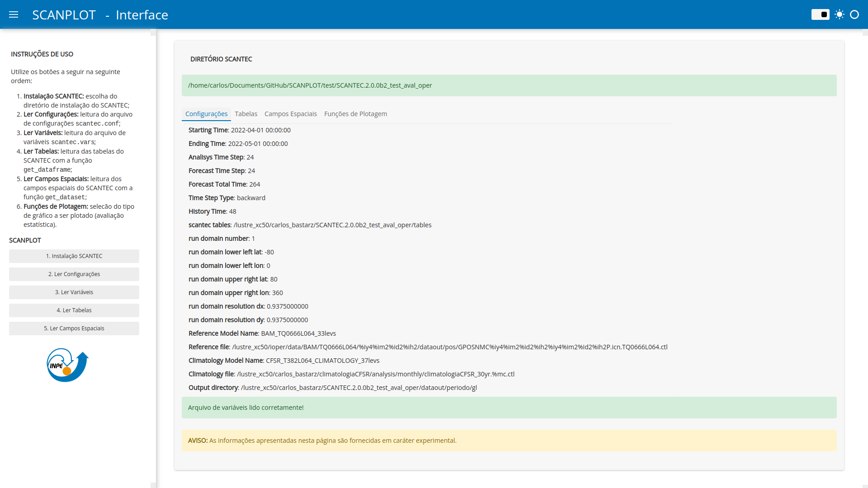Click the Reference file path line

428,347
